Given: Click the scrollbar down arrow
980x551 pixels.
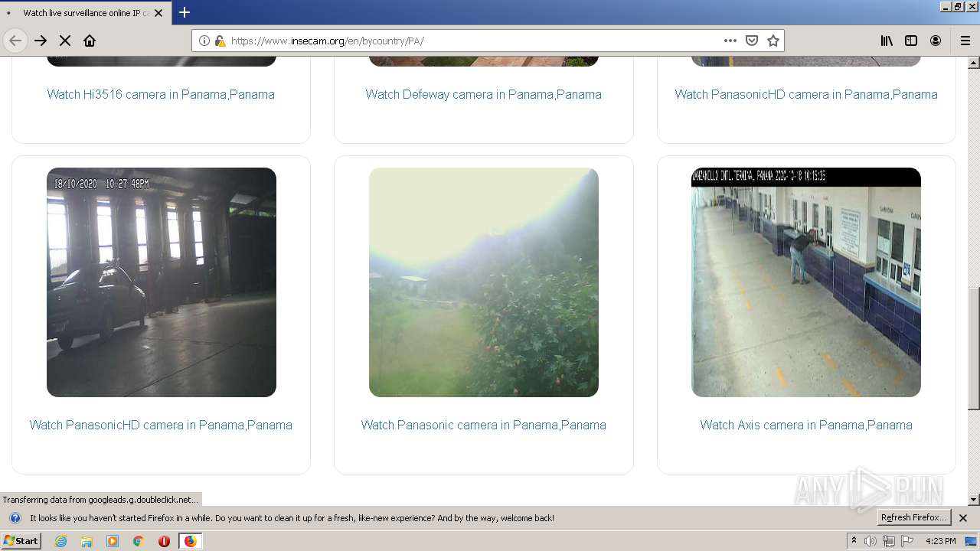Looking at the screenshot, I should click(x=973, y=500).
